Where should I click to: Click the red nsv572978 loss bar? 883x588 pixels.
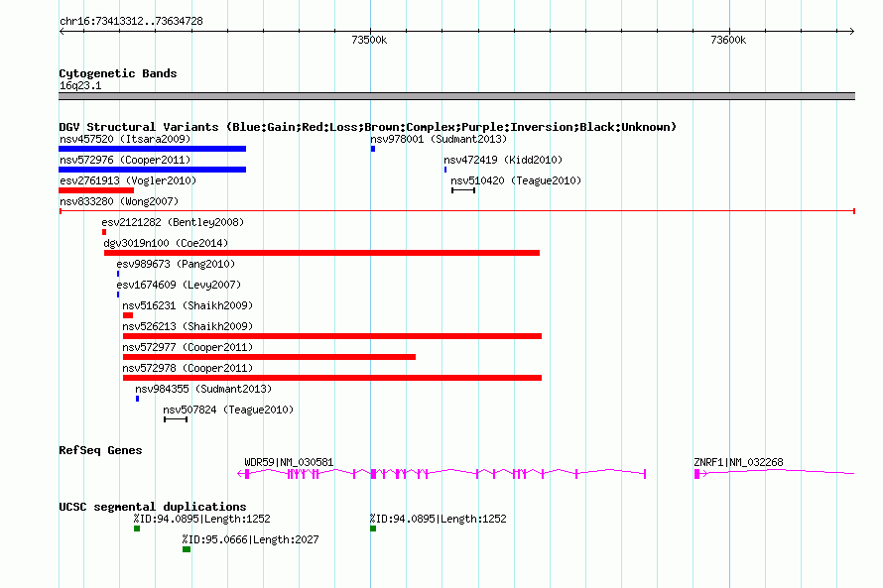(x=332, y=378)
